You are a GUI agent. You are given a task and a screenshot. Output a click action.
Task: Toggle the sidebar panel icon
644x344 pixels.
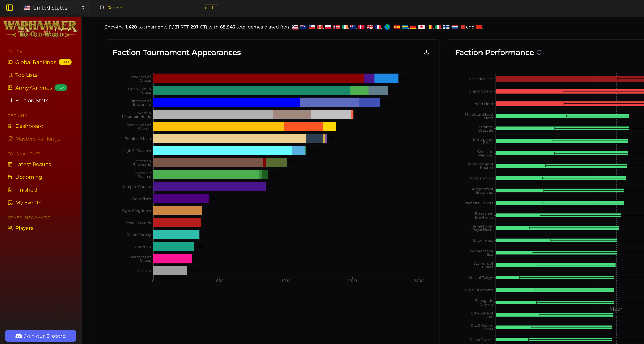point(10,8)
